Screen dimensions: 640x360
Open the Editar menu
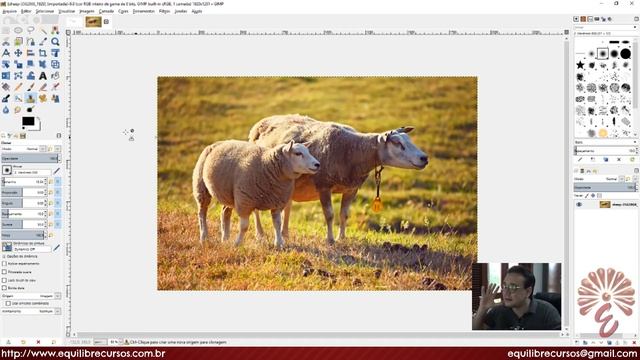click(26, 11)
